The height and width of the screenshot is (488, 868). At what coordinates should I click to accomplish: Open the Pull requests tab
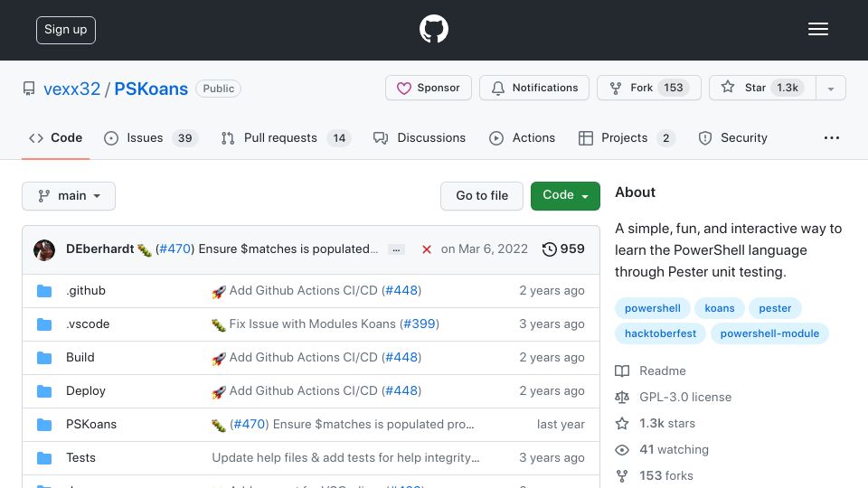click(x=285, y=137)
